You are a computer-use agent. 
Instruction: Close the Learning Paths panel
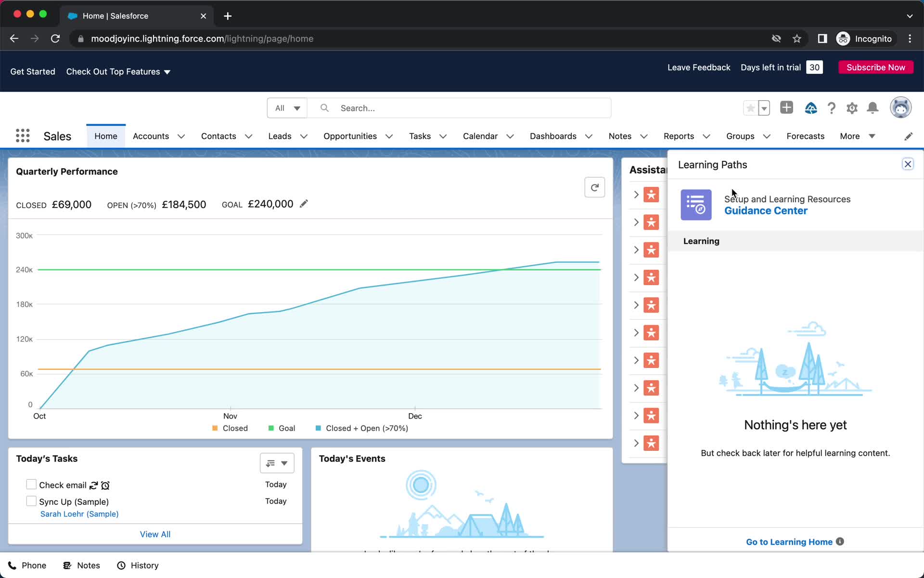point(908,164)
